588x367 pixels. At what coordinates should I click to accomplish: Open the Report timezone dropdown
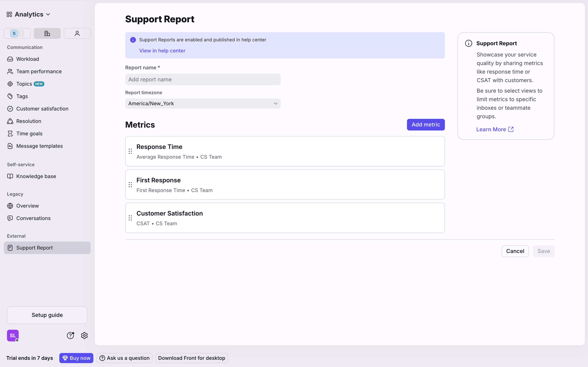(203, 103)
